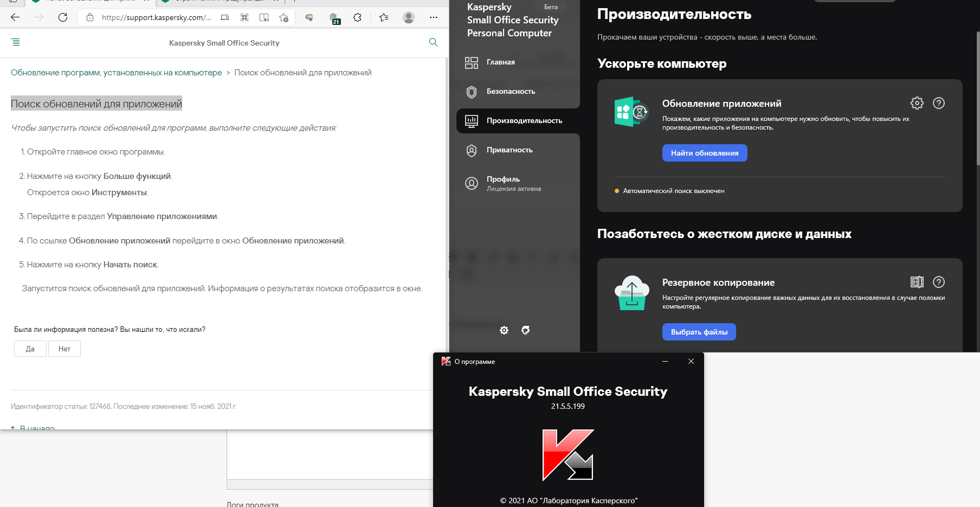Click the article ID 127468 footer text

124,406
